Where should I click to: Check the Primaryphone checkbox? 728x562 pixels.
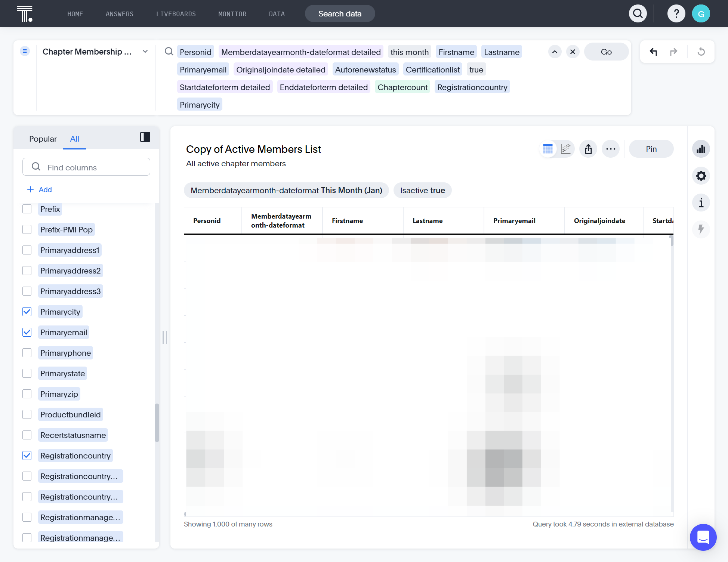click(x=27, y=353)
